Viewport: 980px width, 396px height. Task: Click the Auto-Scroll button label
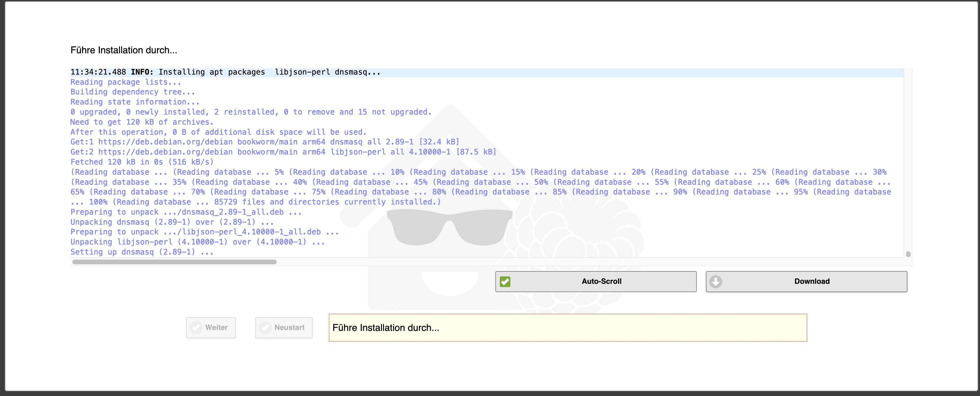[x=601, y=281]
